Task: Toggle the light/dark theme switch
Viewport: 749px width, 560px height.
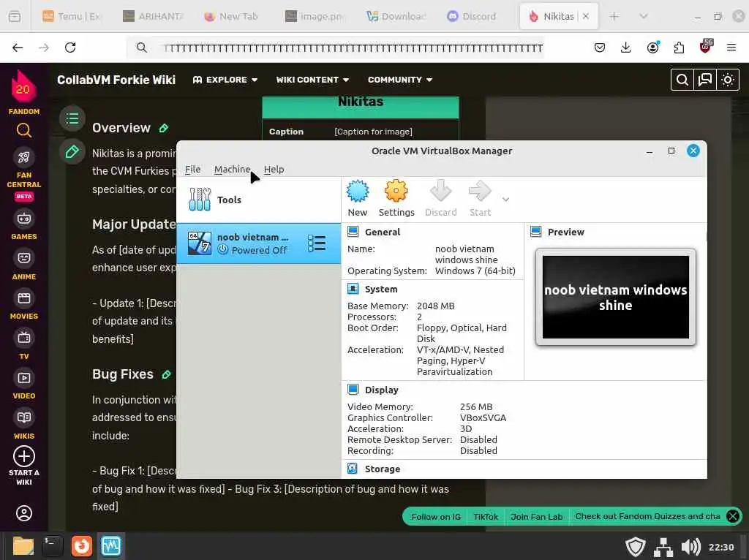Action: tap(728, 80)
